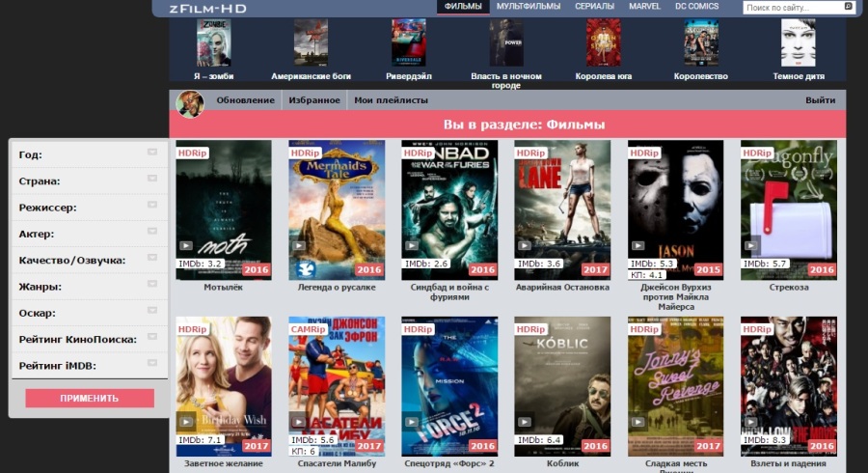868x473 pixels.
Task: Click the play icon on Мотылёк poster
Action: point(186,245)
